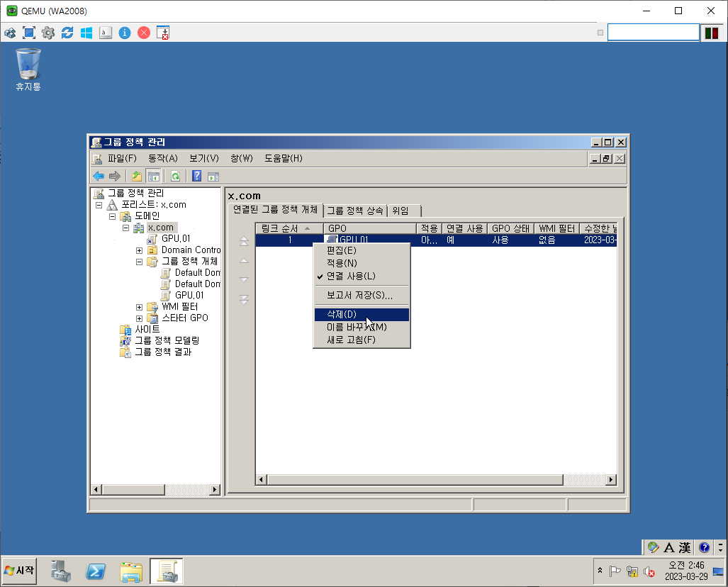
Task: Open Windows Explorer from the taskbar
Action: point(131,571)
